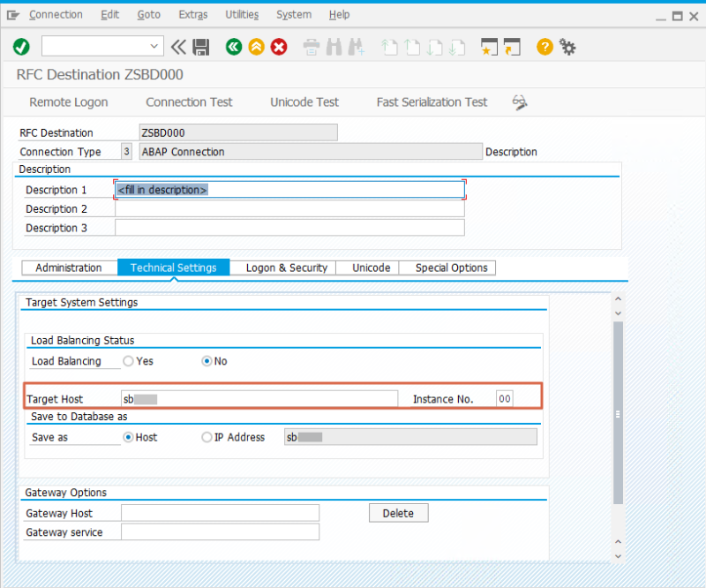Cancel the transaction with the red X icon

point(279,46)
